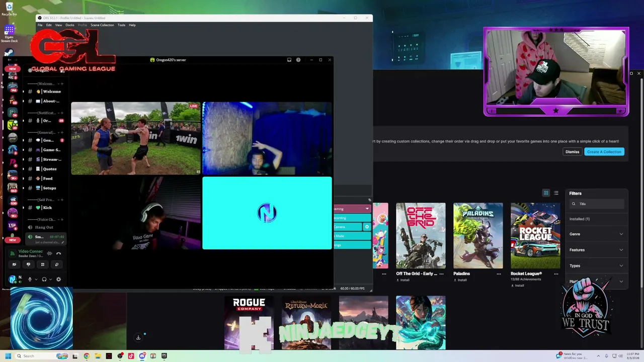Open Discord headphone output options arrow
644x362 pixels.
coord(50,279)
